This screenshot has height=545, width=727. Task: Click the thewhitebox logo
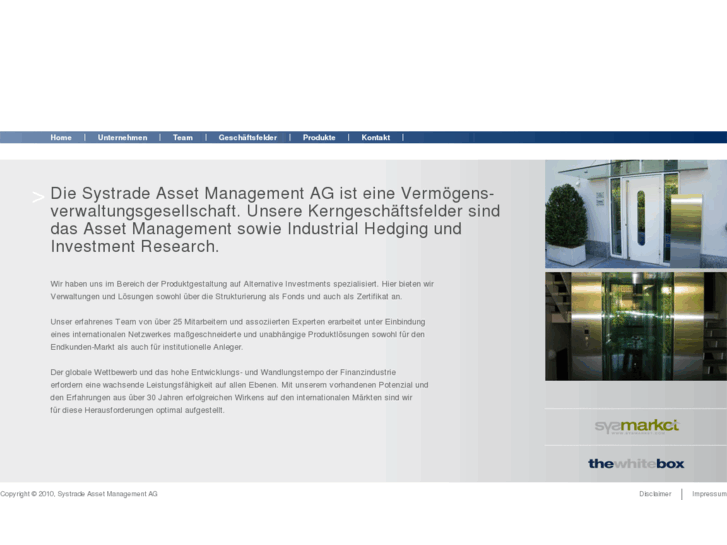click(x=636, y=463)
